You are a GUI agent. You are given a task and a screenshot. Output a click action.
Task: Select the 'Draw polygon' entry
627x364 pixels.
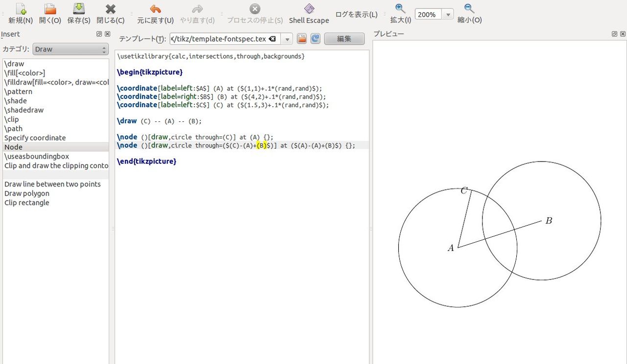(56, 194)
